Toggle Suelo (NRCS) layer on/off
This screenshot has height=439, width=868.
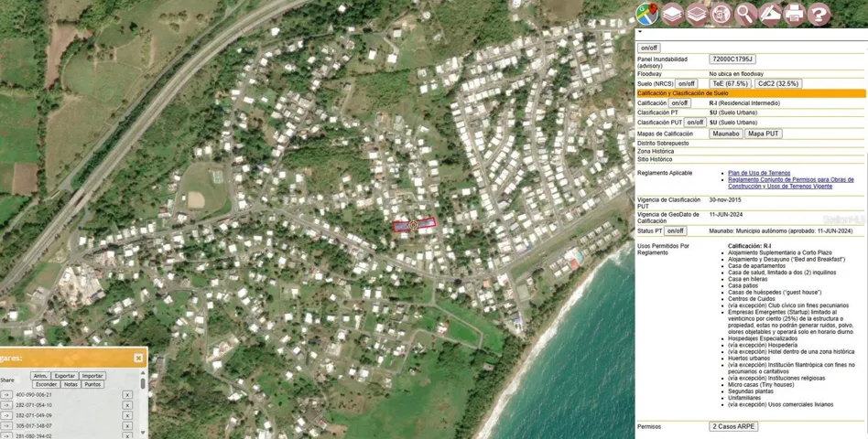pos(687,83)
